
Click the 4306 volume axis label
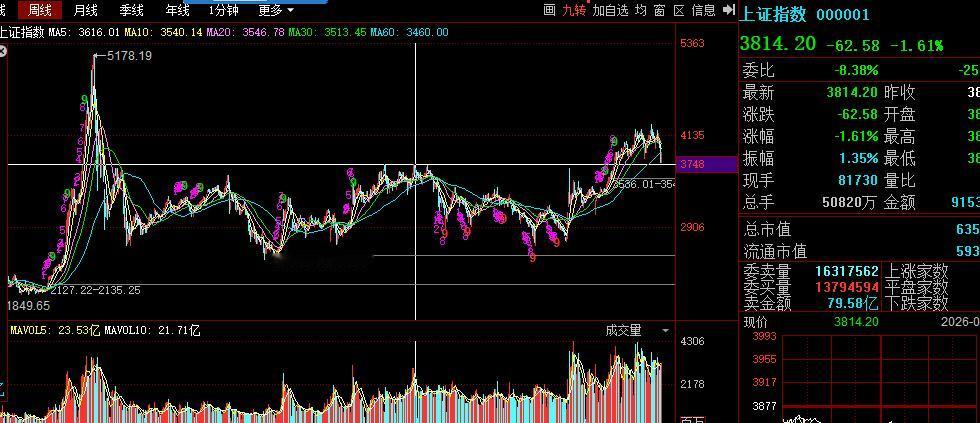[x=692, y=341]
